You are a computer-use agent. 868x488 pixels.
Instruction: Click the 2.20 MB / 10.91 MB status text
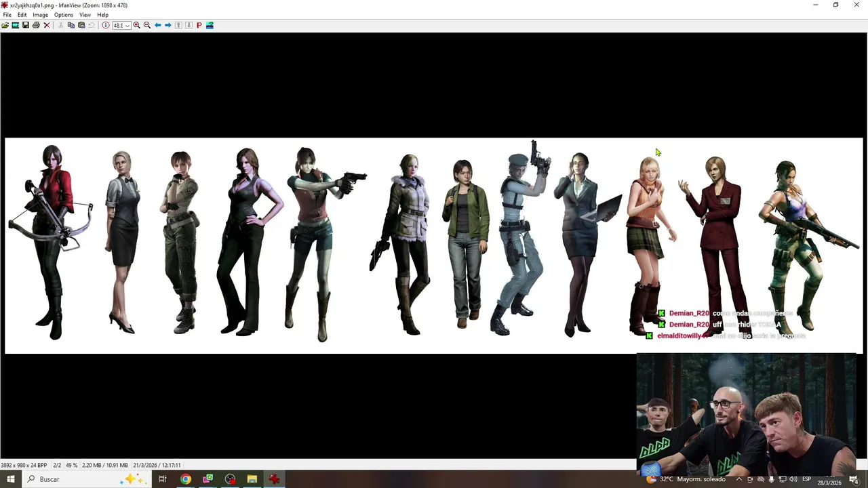[105, 466]
